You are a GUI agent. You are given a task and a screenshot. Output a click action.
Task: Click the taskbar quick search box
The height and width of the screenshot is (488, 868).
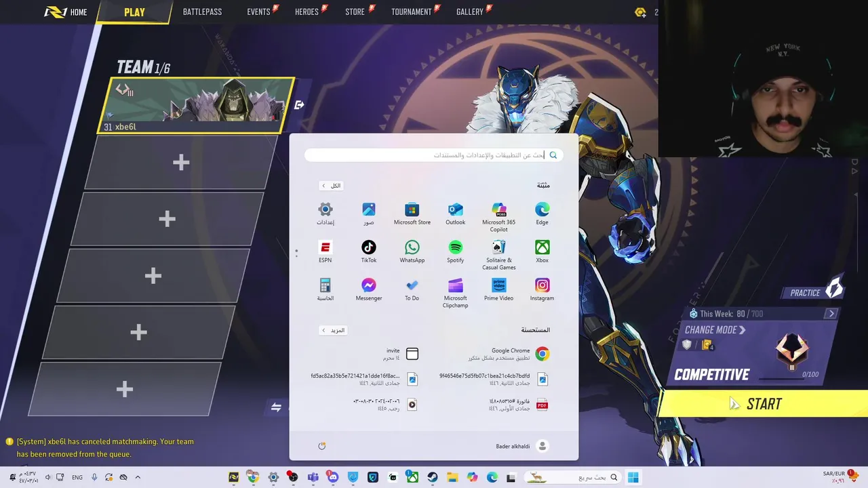574,477
